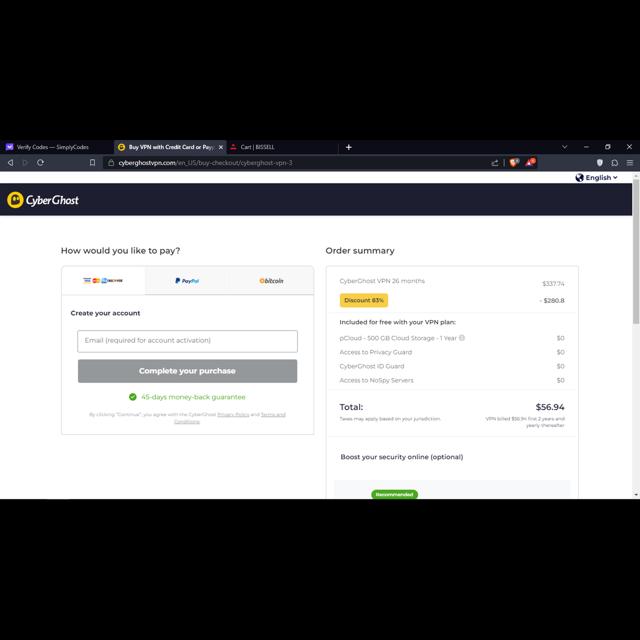Click the green money-back checkmark icon
Image resolution: width=640 pixels, height=640 pixels.
133,397
